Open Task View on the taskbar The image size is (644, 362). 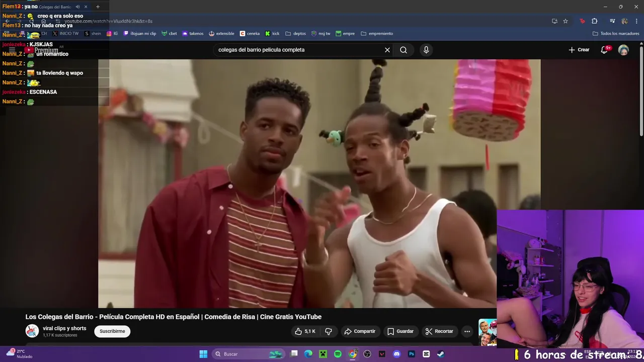[294, 354]
